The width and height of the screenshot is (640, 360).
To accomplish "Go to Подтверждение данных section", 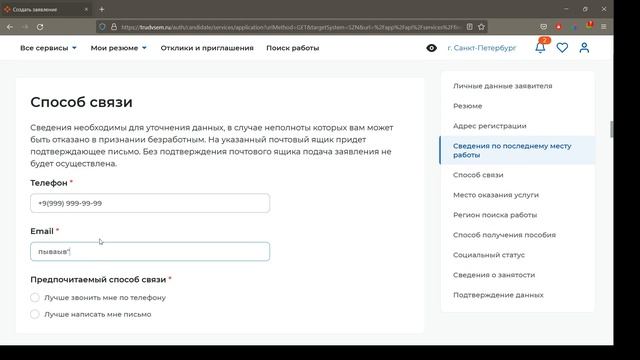I will (x=498, y=295).
